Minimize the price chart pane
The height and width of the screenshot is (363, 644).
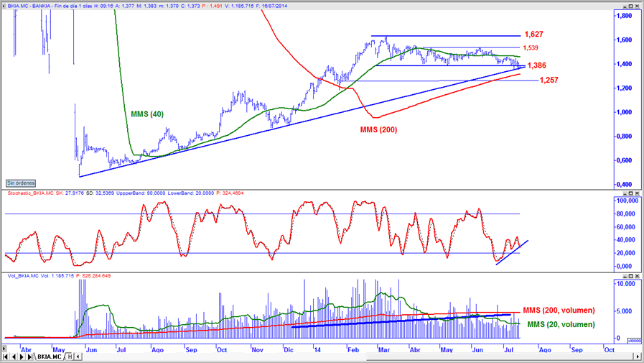pyautogui.click(x=625, y=6)
